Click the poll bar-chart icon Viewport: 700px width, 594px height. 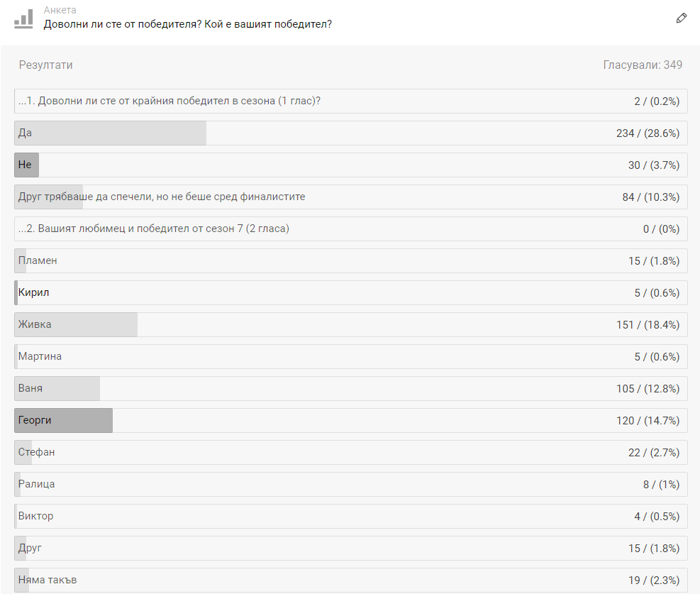point(23,18)
